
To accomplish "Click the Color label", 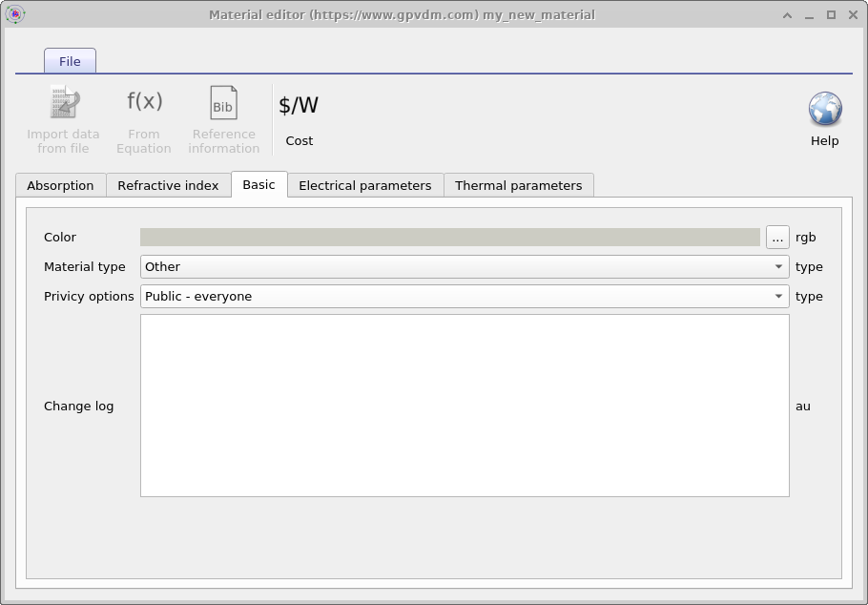I will 60,237.
